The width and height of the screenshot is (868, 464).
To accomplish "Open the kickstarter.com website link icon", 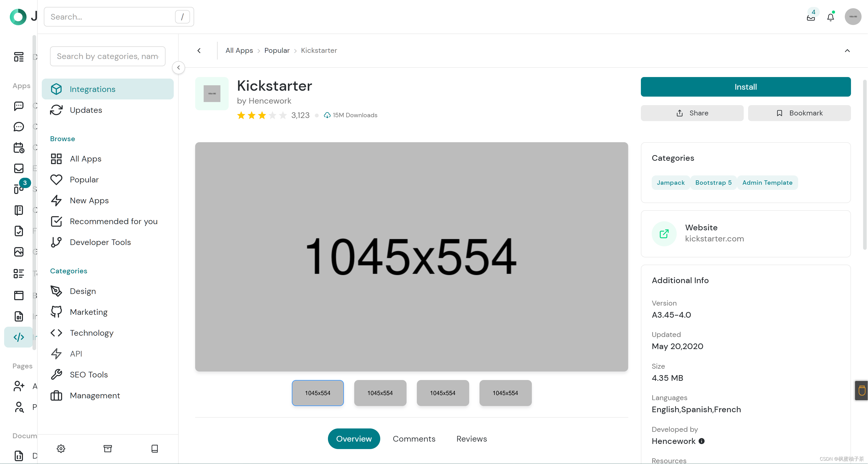I will coord(664,234).
